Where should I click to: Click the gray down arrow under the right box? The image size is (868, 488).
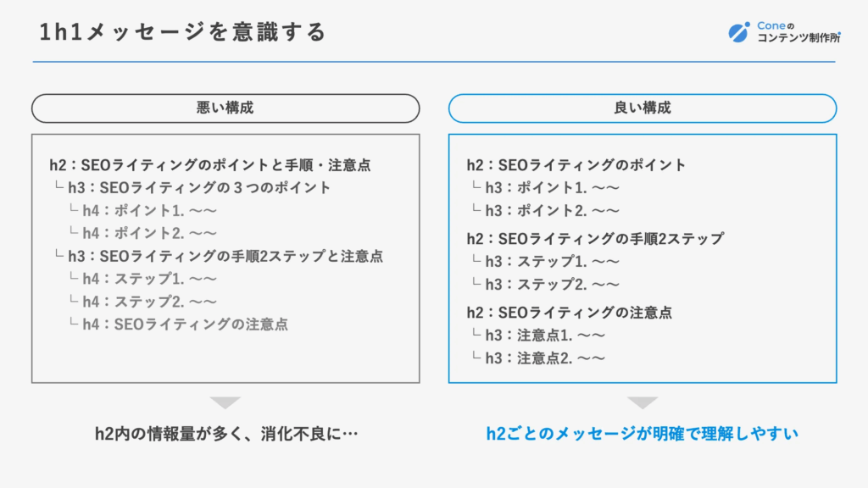click(643, 402)
